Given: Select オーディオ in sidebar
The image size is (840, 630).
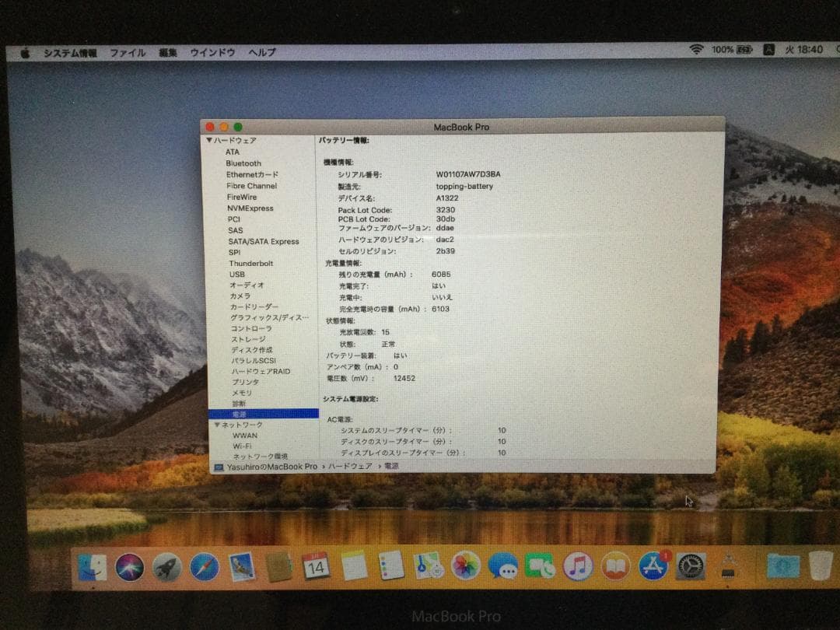Looking at the screenshot, I should coord(247,285).
